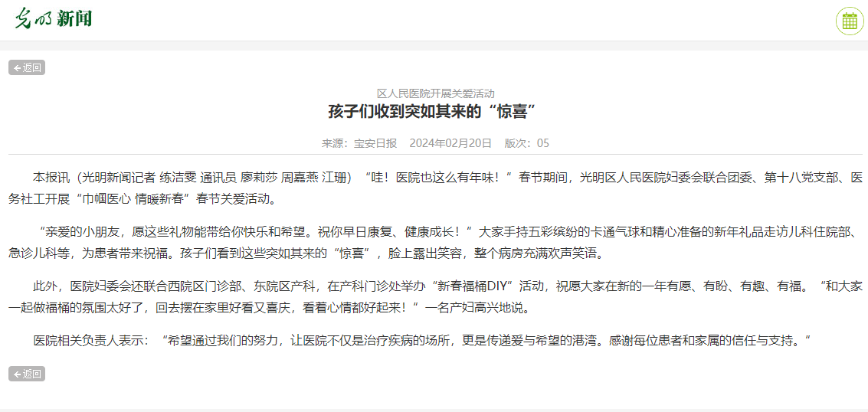Click the 光明 calligraphy logo
The width and height of the screenshot is (868, 412).
(33, 19)
